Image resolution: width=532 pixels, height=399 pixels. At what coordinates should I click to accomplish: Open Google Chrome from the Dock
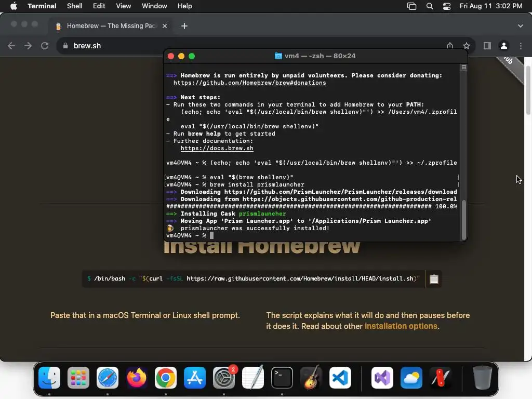tap(166, 377)
